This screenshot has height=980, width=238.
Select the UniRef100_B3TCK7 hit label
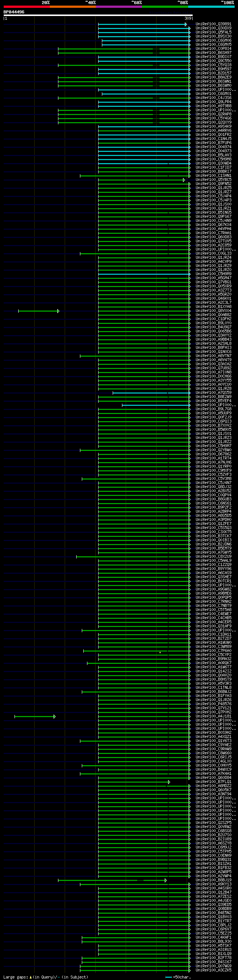point(214,536)
